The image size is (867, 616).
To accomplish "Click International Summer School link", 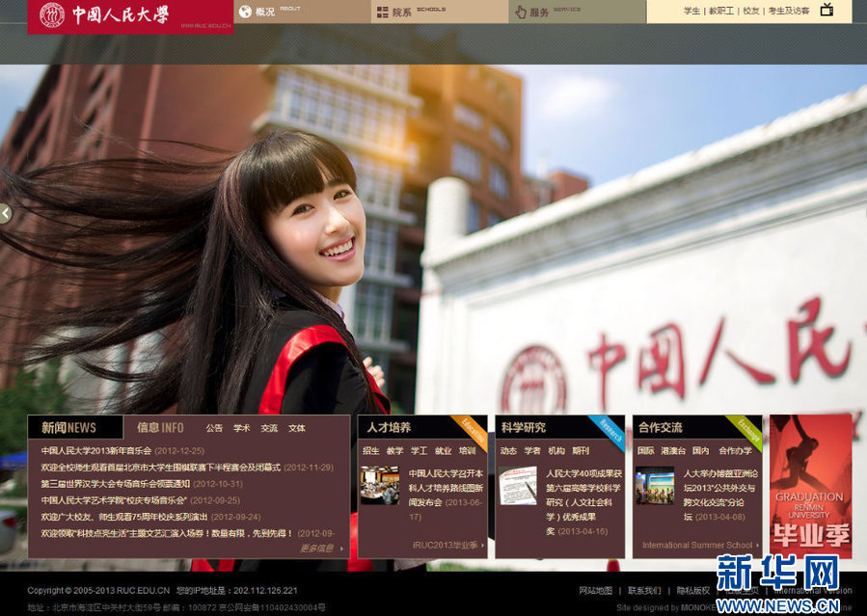I will coord(699,546).
